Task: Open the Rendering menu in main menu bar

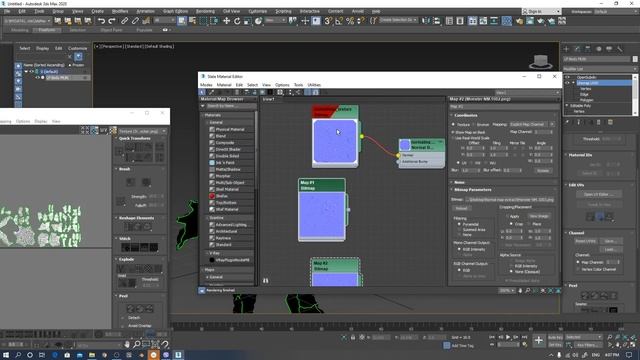Action: pyautogui.click(x=205, y=11)
